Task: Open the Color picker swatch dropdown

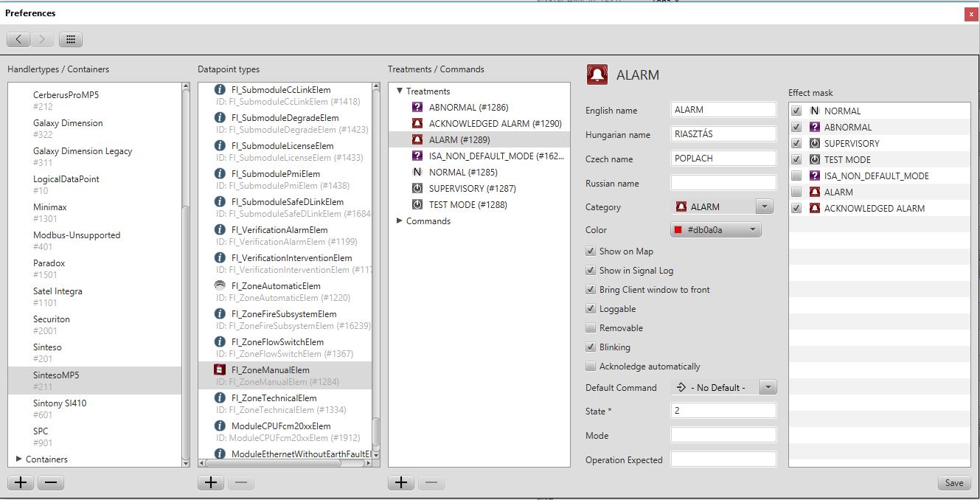Action: pos(715,230)
